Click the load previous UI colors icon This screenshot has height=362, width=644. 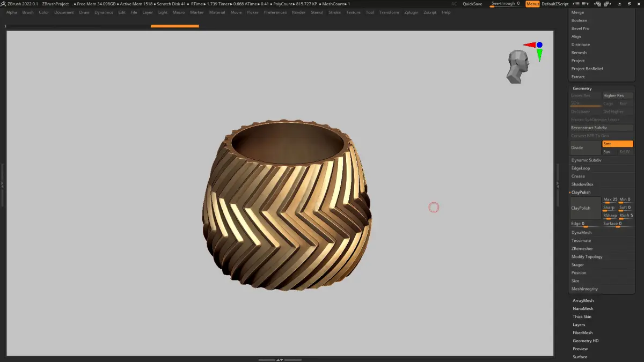click(576, 4)
